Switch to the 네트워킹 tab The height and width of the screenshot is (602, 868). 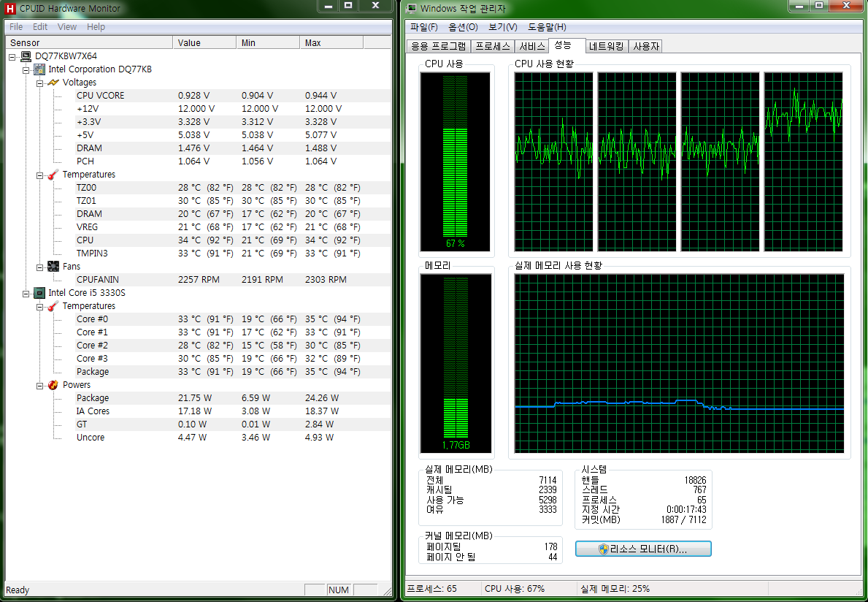point(607,47)
